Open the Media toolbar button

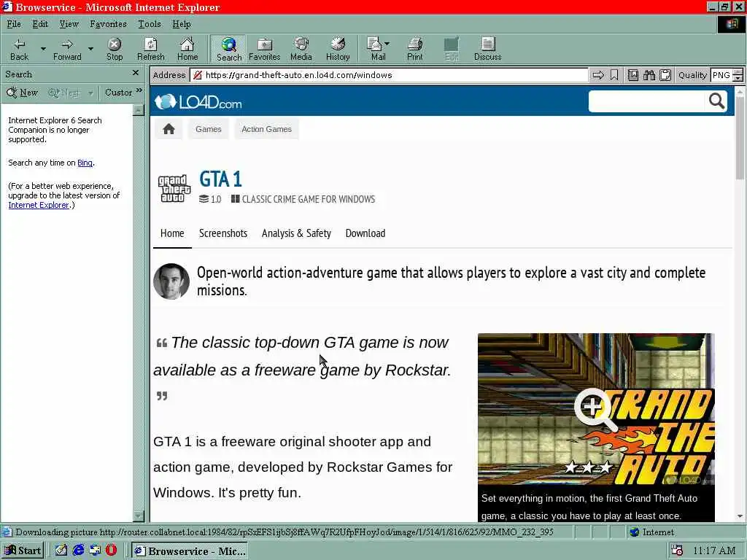tap(301, 50)
